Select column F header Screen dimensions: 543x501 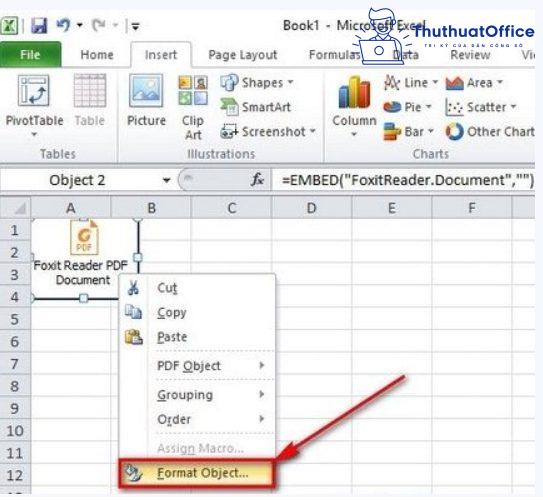(472, 208)
